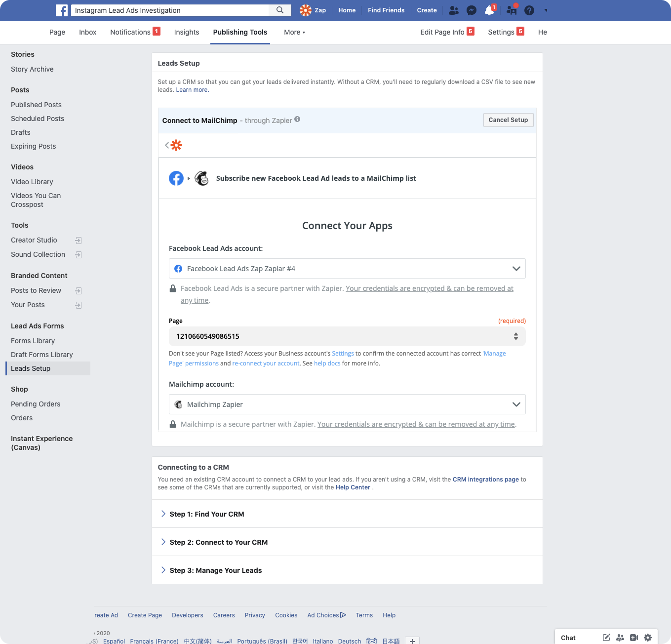Click the CRM integrations page link
The width and height of the screenshot is (671, 644).
(x=485, y=480)
